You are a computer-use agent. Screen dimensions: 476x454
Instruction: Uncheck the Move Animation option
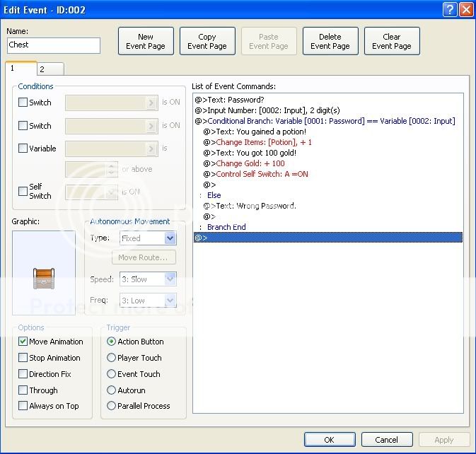pyautogui.click(x=23, y=342)
